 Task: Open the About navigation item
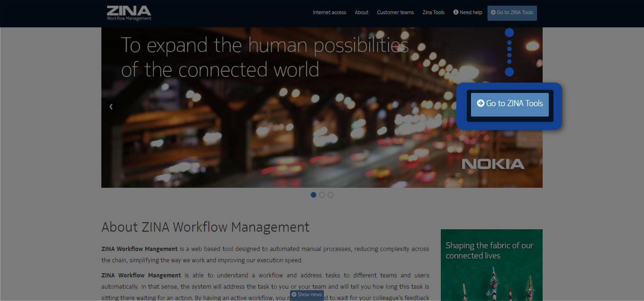pos(362,12)
